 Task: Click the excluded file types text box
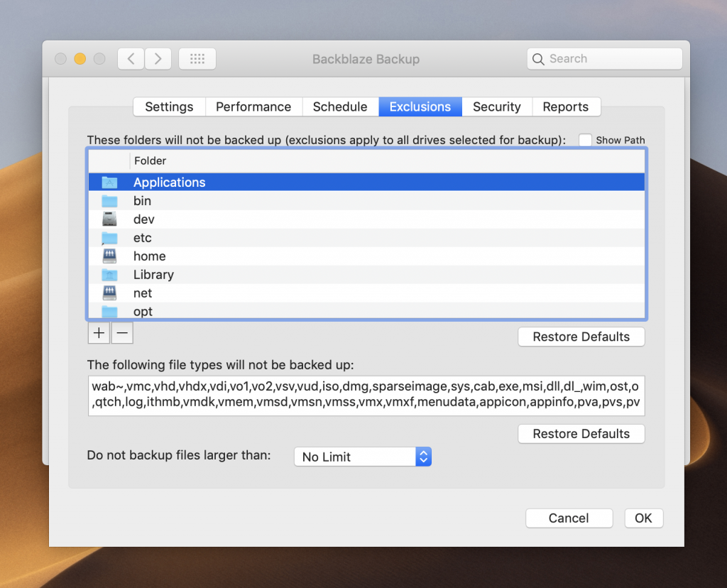(366, 396)
